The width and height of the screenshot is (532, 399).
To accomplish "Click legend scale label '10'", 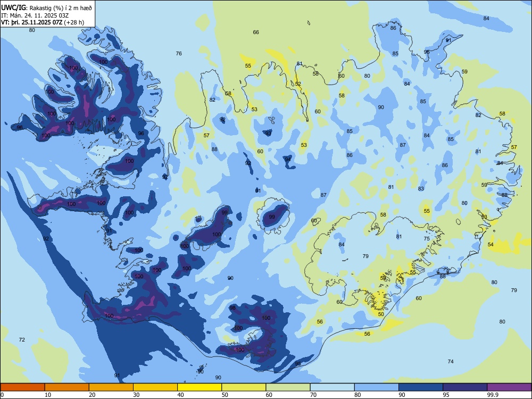I will tap(48, 395).
